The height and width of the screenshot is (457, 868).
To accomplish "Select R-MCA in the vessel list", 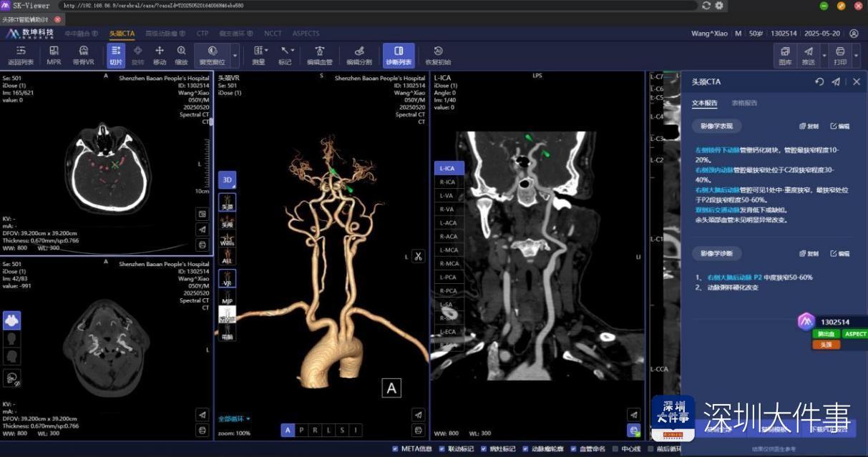I will [x=449, y=264].
